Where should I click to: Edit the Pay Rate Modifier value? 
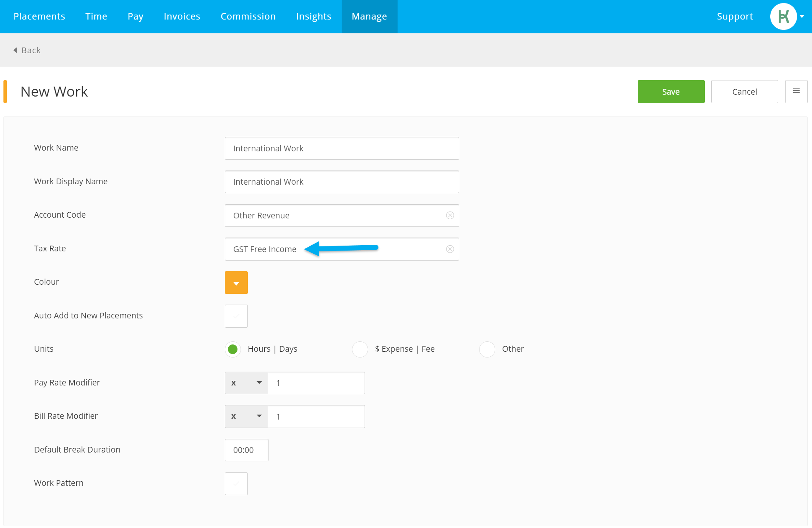pos(316,383)
